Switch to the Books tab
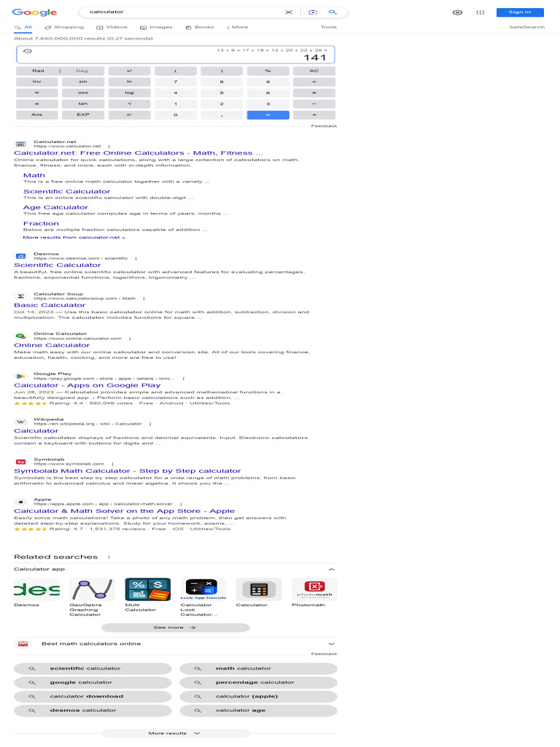Viewport: 560px width, 747px height. tap(200, 27)
